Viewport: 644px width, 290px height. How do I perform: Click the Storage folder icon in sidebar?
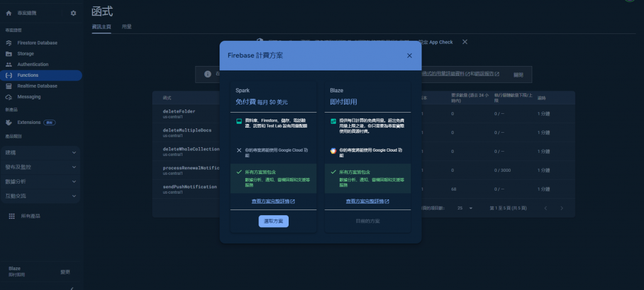9,54
